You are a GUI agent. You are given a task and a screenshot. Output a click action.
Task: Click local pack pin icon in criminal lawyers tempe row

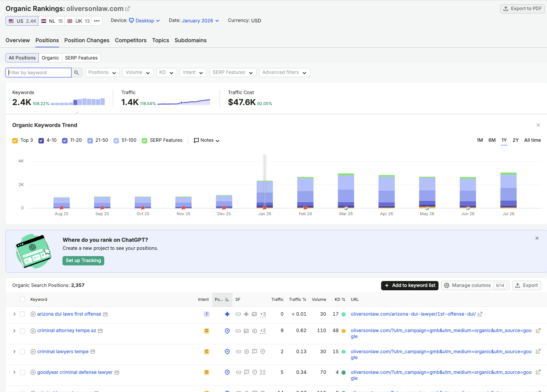tap(227, 351)
